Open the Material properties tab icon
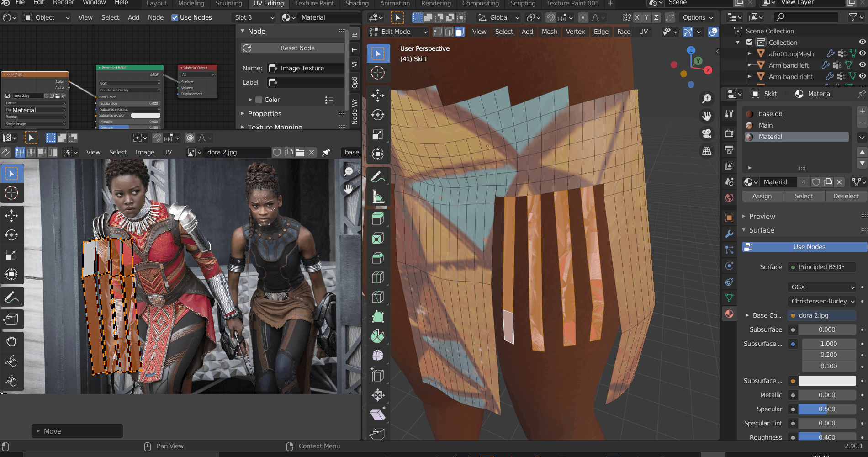868x457 pixels. tap(729, 314)
